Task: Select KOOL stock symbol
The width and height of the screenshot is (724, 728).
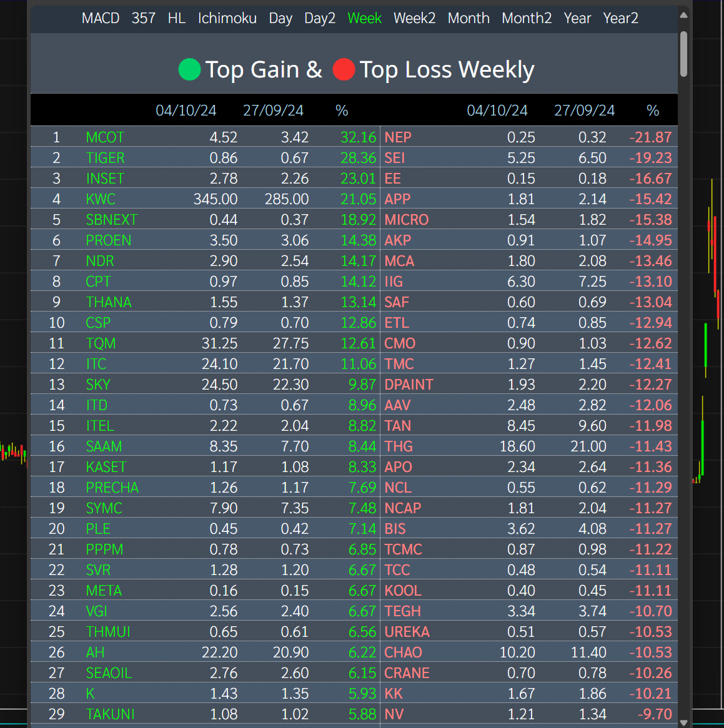Action: (403, 591)
